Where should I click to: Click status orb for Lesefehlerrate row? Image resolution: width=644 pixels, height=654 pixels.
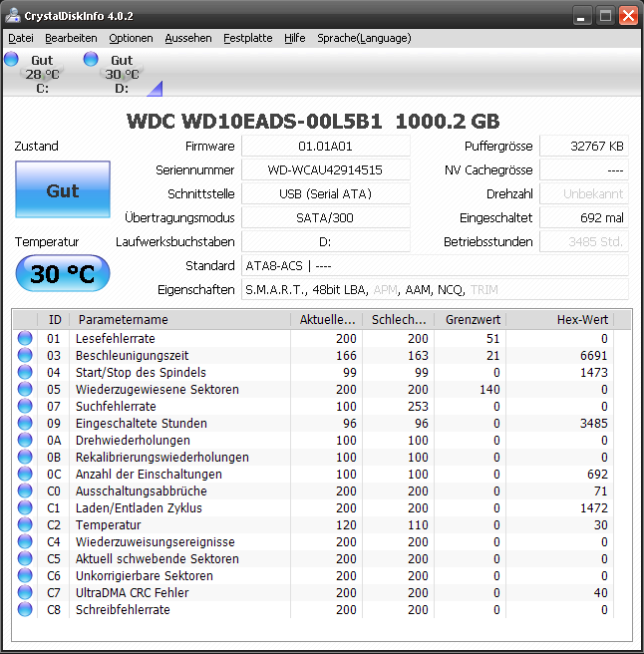(x=25, y=338)
